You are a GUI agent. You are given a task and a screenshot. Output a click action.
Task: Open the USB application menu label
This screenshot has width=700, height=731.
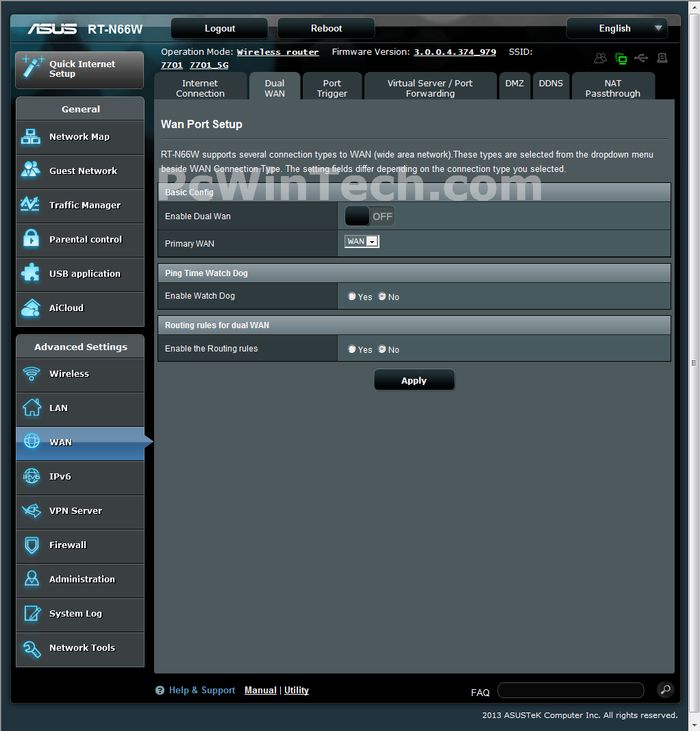point(85,273)
